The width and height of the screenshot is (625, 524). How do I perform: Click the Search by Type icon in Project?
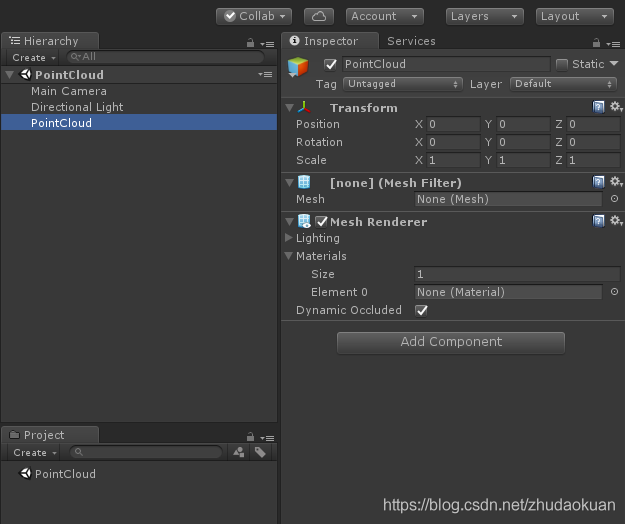click(239, 452)
